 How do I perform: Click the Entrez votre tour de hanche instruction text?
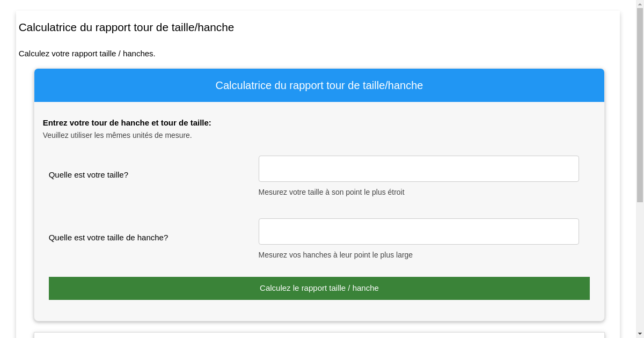pyautogui.click(x=127, y=123)
